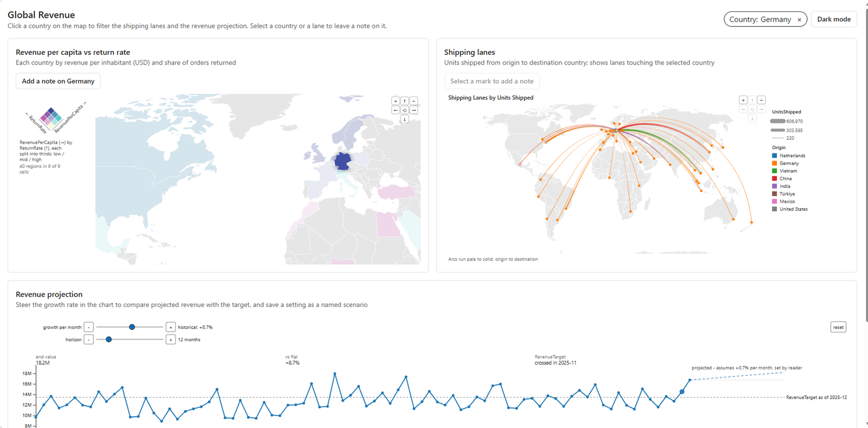868x428 pixels.
Task: Toggle Dark mode
Action: (x=834, y=19)
